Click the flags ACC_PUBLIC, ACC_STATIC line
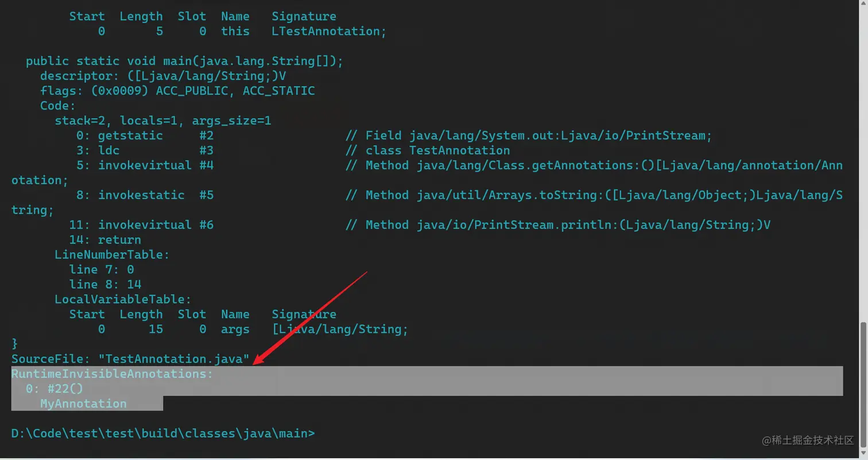 click(x=177, y=91)
